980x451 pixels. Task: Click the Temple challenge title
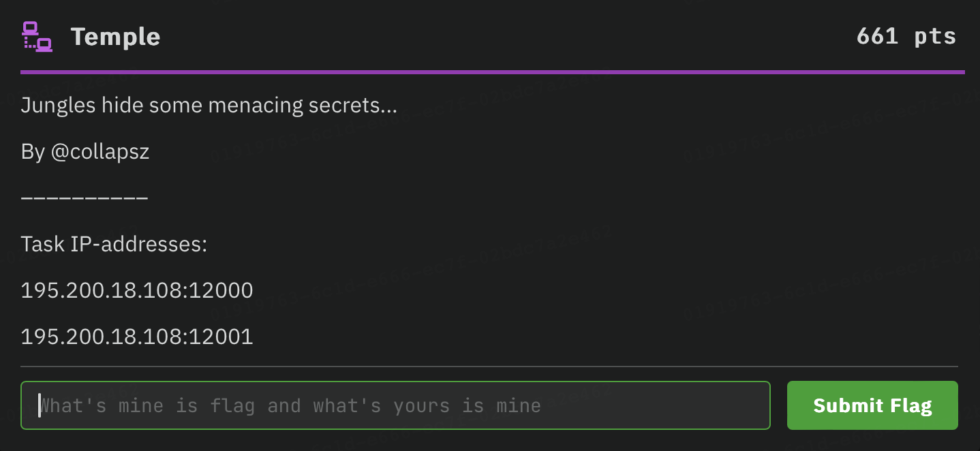point(115,37)
